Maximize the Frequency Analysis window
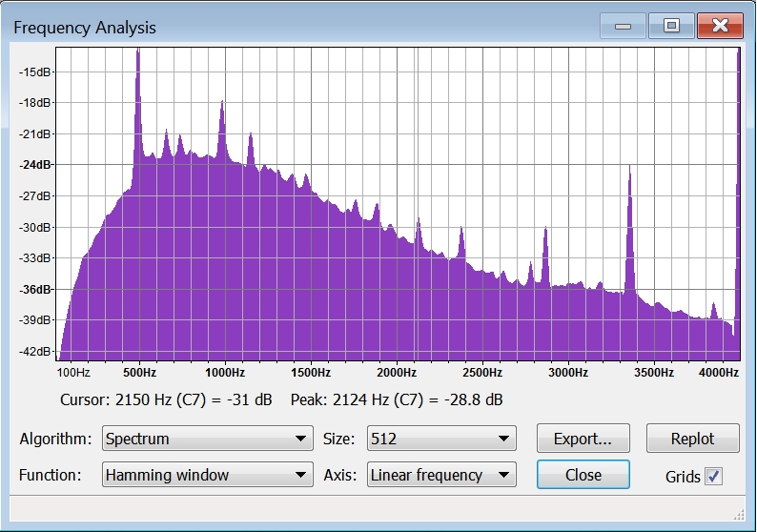Image resolution: width=757 pixels, height=532 pixels. coord(671,26)
